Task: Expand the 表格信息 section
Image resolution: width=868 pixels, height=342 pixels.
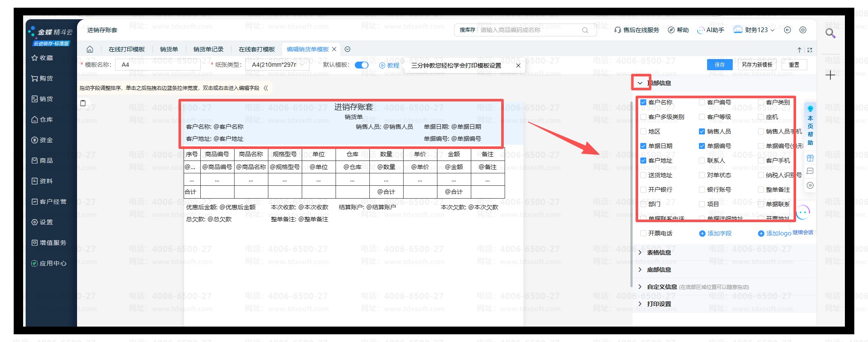Action: click(659, 253)
